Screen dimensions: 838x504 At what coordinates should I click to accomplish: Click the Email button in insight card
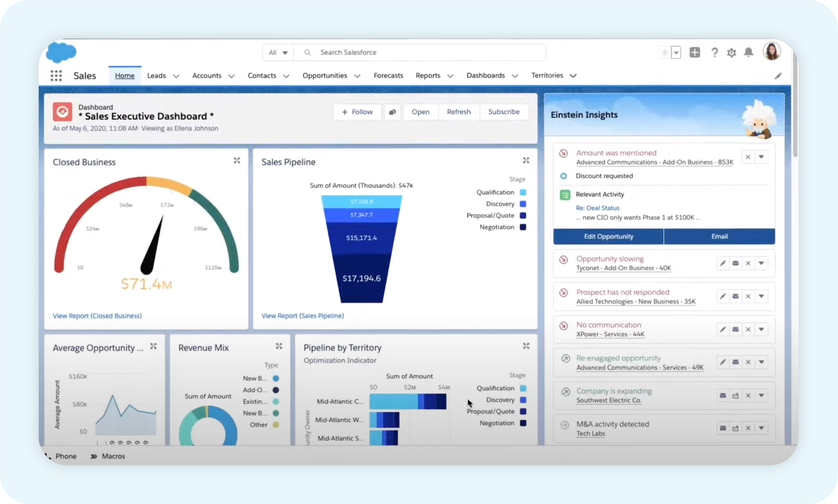[x=719, y=237]
